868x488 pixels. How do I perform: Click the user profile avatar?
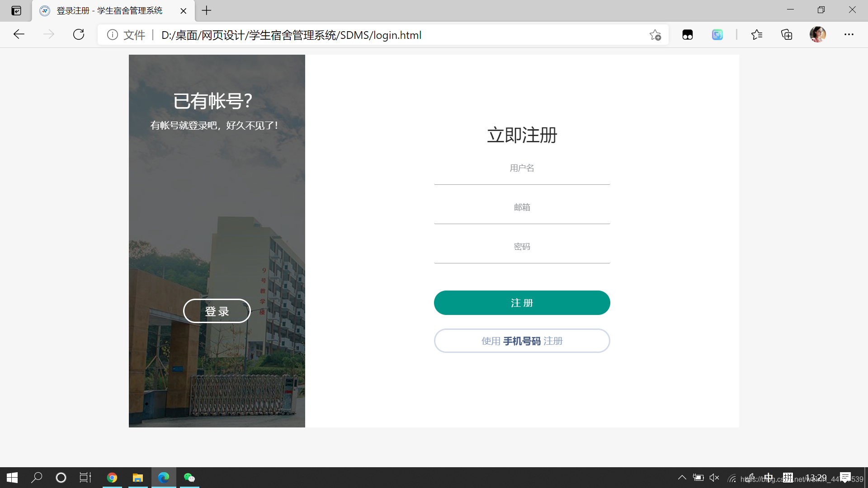(817, 35)
